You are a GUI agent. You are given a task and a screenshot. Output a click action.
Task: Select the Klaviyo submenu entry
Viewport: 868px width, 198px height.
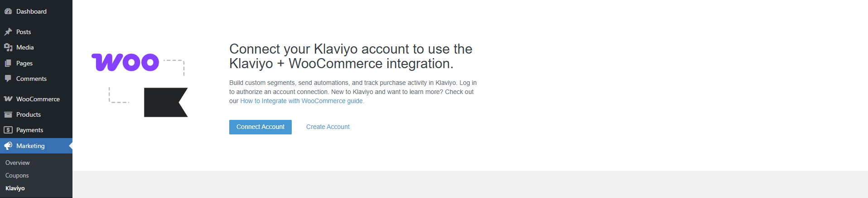tap(15, 188)
